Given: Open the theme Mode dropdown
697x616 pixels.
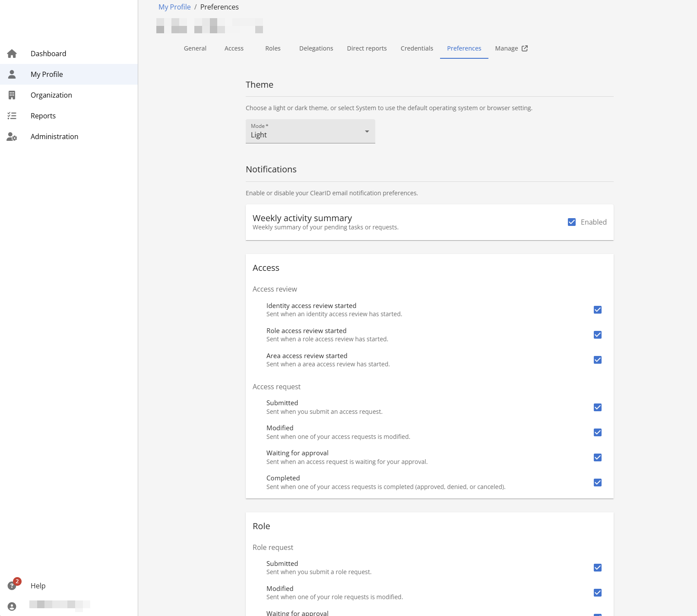Looking at the screenshot, I should tap(310, 131).
